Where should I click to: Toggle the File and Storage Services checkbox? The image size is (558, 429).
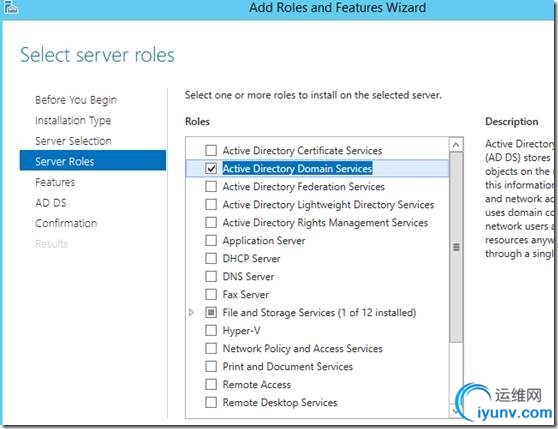pos(211,313)
